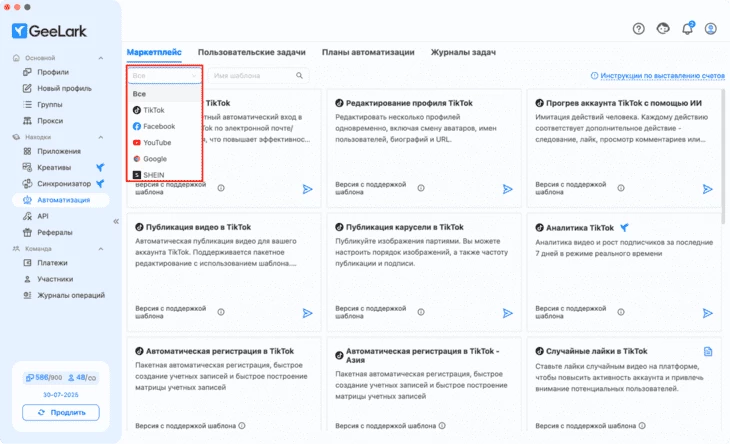Switch to Пользовательские задачи tab
730x444 pixels.
pos(251,52)
